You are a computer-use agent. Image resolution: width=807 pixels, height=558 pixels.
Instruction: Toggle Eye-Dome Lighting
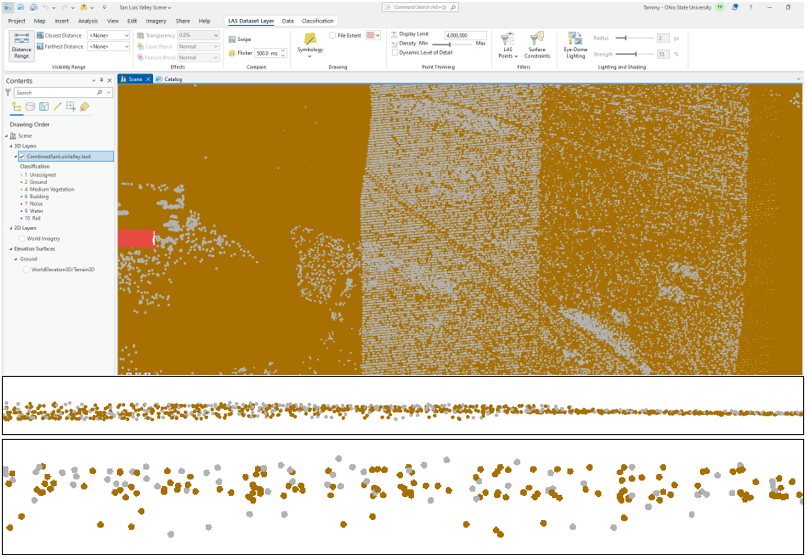coord(575,45)
